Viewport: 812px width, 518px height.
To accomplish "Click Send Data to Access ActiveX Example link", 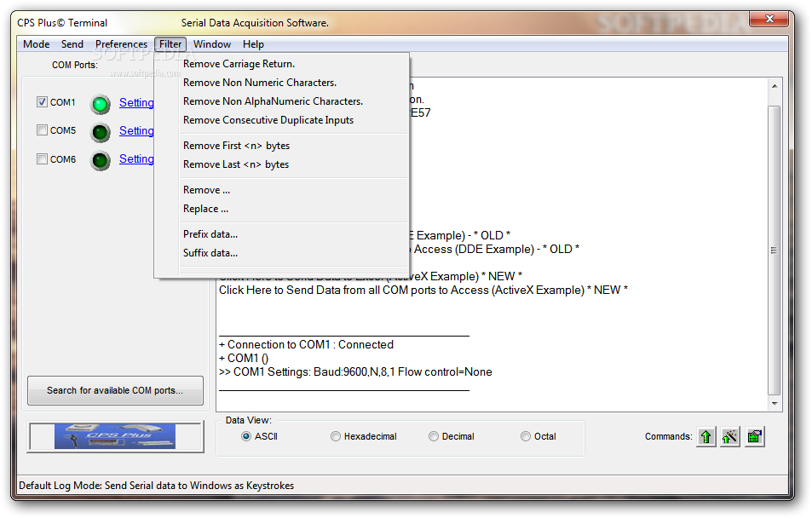I will coord(423,290).
